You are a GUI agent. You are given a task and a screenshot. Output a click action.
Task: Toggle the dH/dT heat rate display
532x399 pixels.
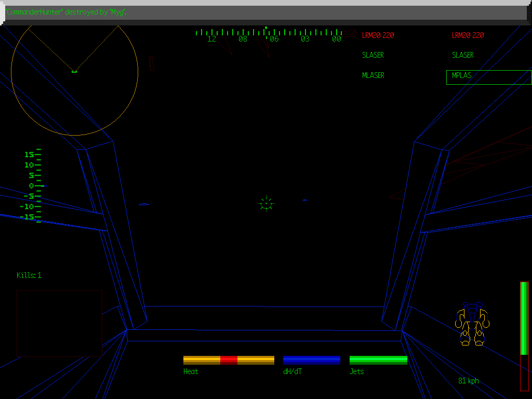tap(311, 359)
